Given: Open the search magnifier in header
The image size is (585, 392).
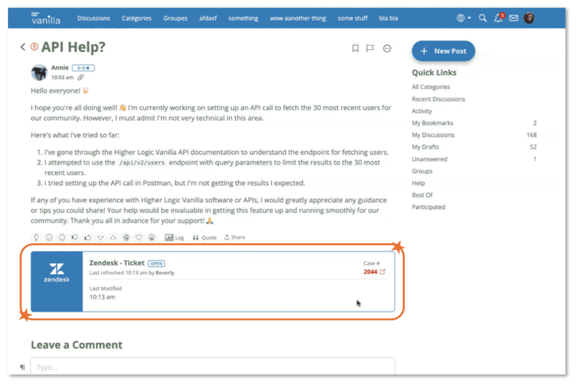Looking at the screenshot, I should point(483,18).
